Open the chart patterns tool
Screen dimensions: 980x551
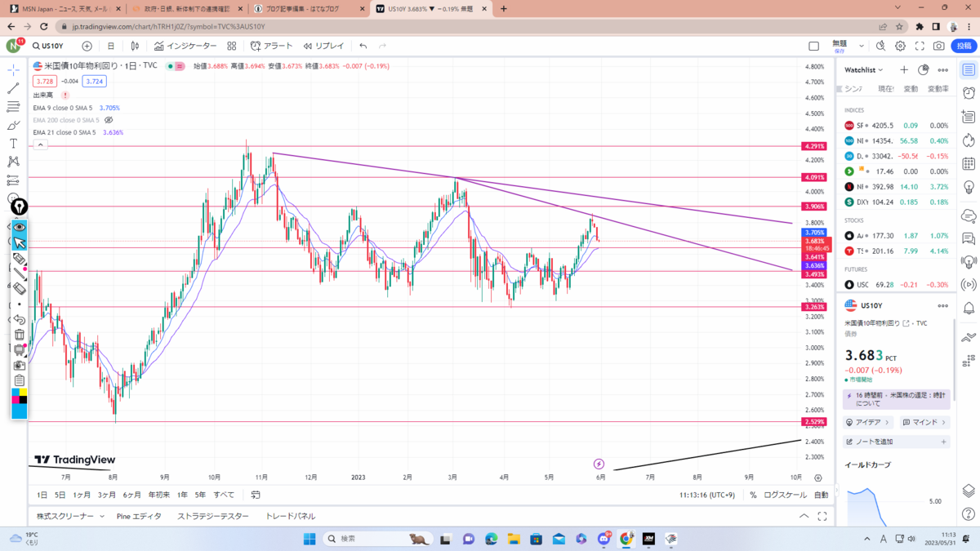click(13, 162)
